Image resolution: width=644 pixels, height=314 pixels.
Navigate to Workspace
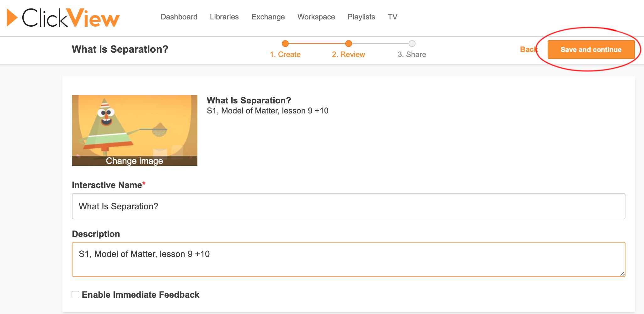click(x=316, y=17)
